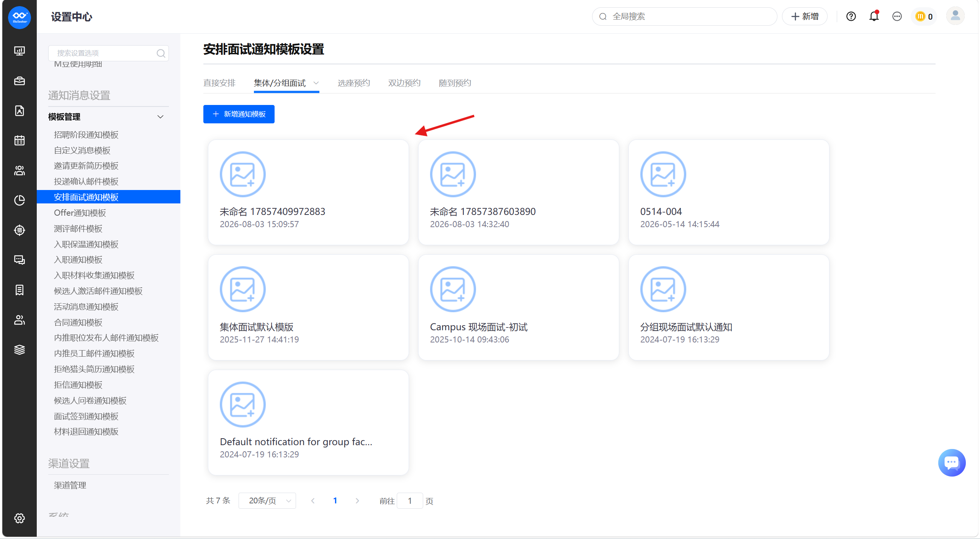Open the calendar icon in left sidebar
This screenshot has width=980, height=539.
[20, 141]
